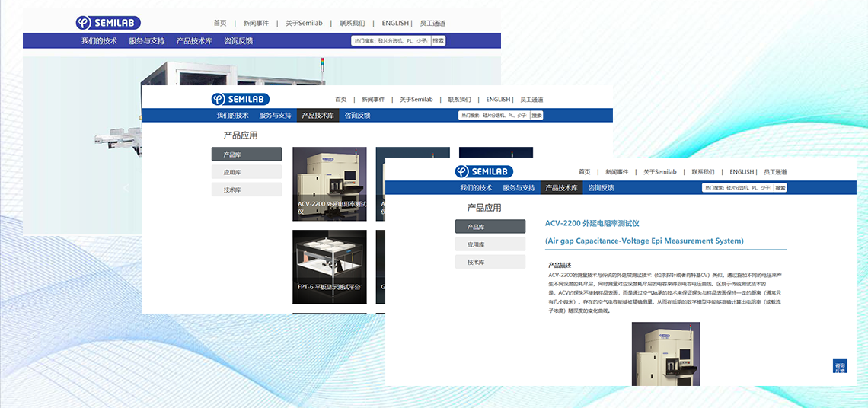
Task: Click 产品技术库 tab on the ACV-2200 detail page
Action: pos(561,188)
